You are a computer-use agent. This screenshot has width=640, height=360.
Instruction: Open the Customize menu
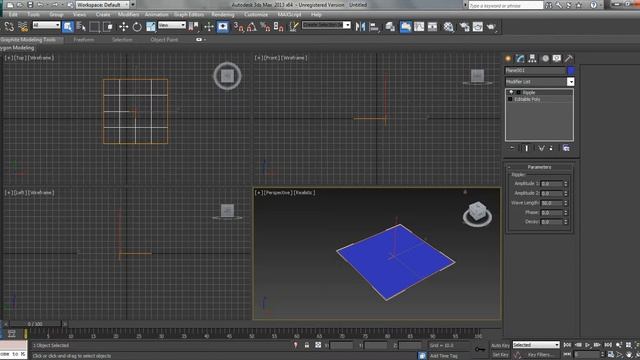(x=256, y=15)
